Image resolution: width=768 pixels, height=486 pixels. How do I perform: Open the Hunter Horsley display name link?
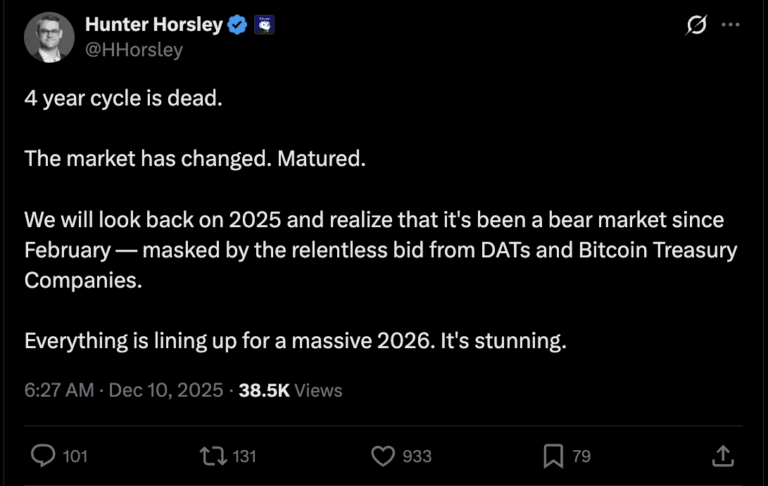point(153,25)
